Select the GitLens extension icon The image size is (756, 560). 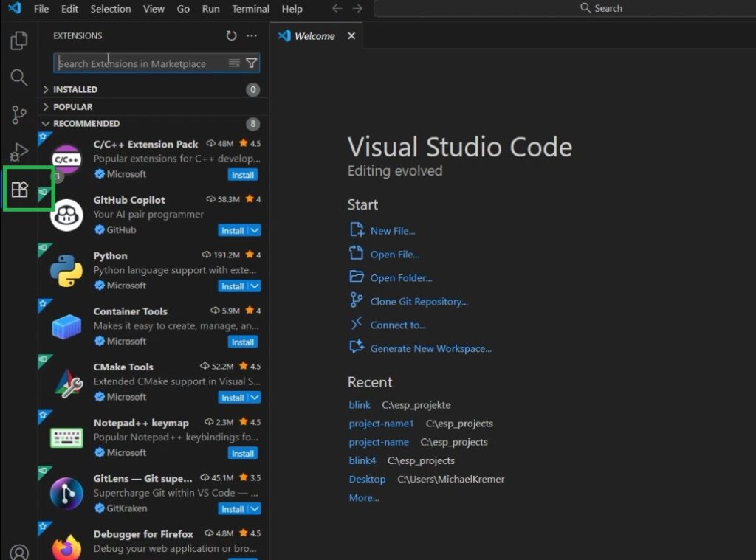point(66,494)
